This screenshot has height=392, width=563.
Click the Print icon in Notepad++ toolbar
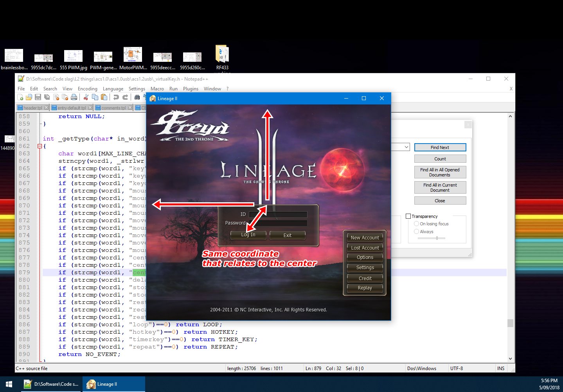[74, 97]
